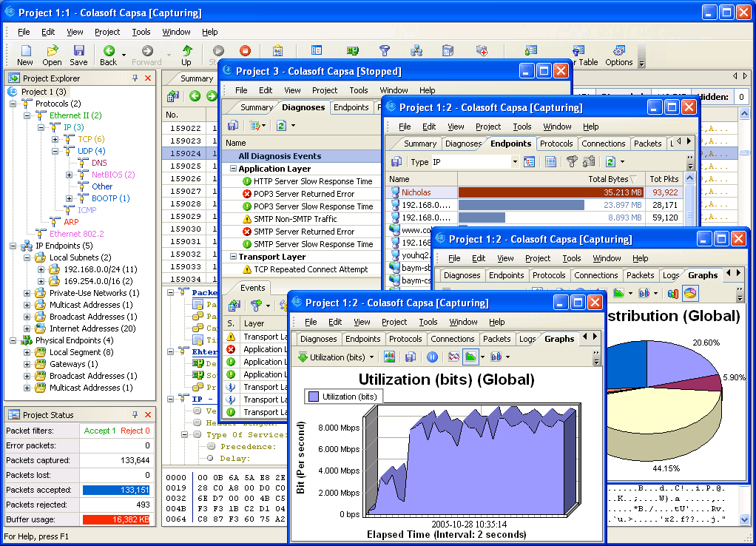
Task: Select the line chart icon in Utilization window
Action: pyautogui.click(x=453, y=357)
